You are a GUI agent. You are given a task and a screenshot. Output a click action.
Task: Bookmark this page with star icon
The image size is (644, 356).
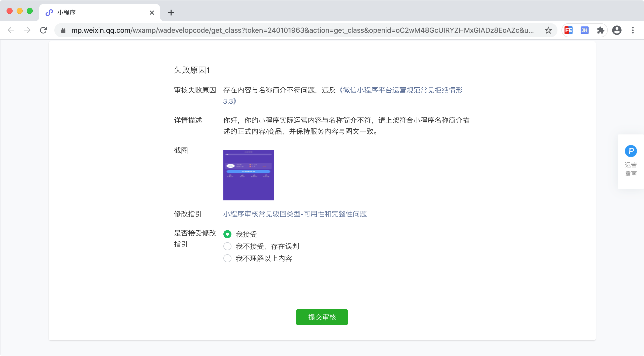click(x=548, y=30)
